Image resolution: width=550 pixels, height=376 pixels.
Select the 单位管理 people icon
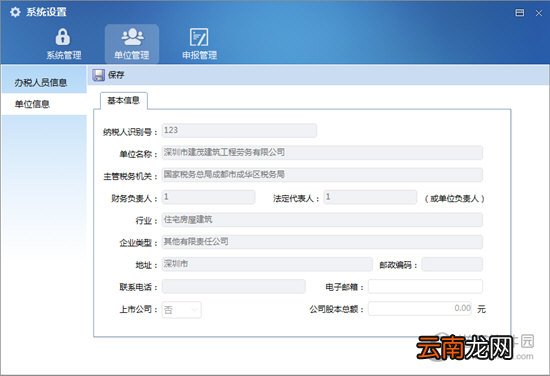pyautogui.click(x=132, y=36)
